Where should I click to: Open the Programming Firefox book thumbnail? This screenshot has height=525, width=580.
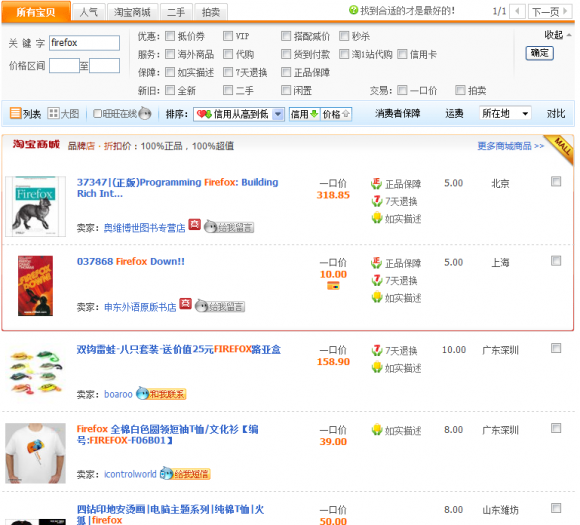pyautogui.click(x=35, y=206)
